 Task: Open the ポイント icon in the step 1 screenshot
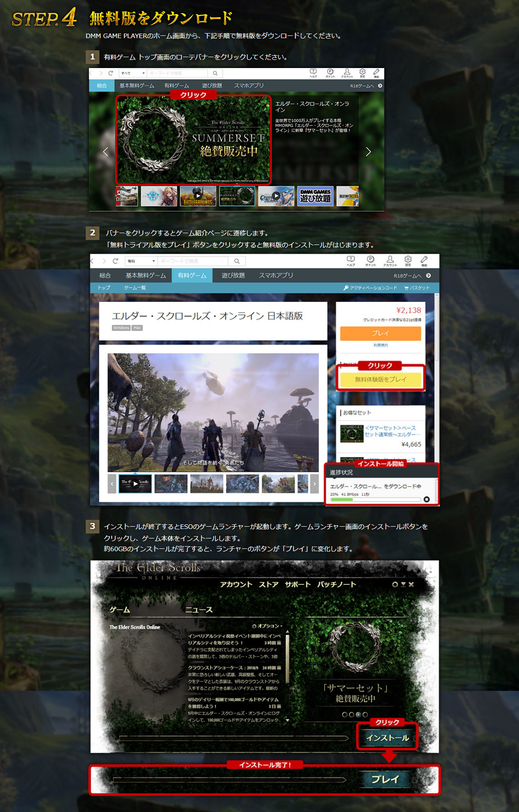330,72
